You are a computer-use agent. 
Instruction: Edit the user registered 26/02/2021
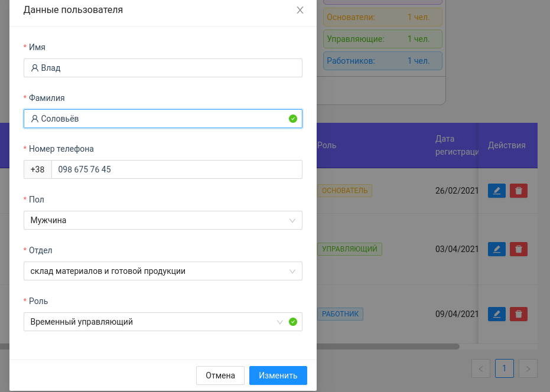click(497, 191)
